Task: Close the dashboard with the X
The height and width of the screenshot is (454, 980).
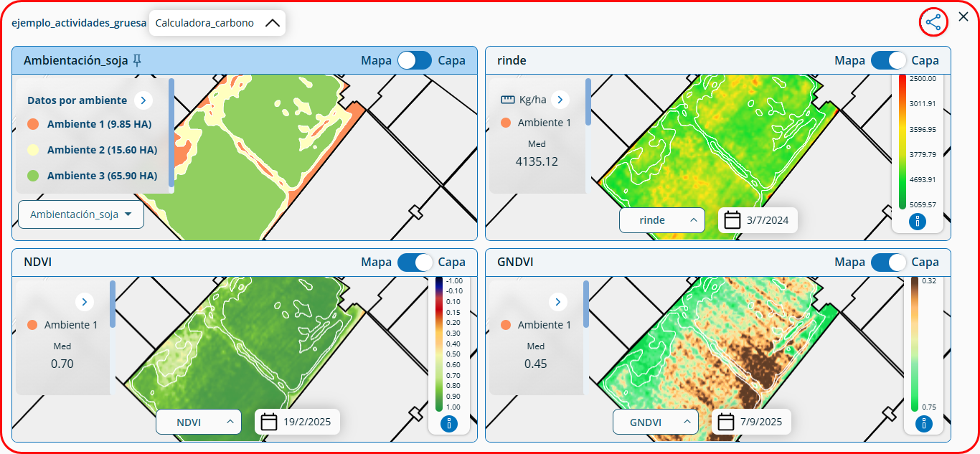Action: pos(963,16)
